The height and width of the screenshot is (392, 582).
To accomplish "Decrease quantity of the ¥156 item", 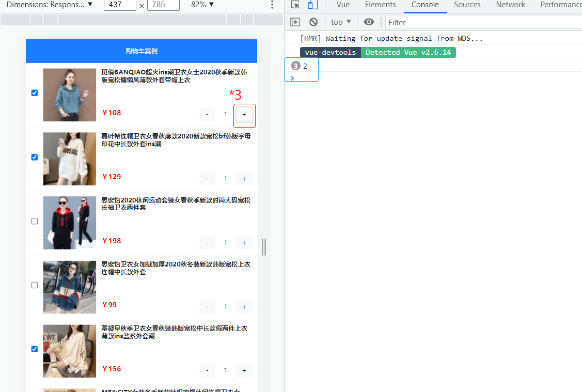I will (x=207, y=370).
